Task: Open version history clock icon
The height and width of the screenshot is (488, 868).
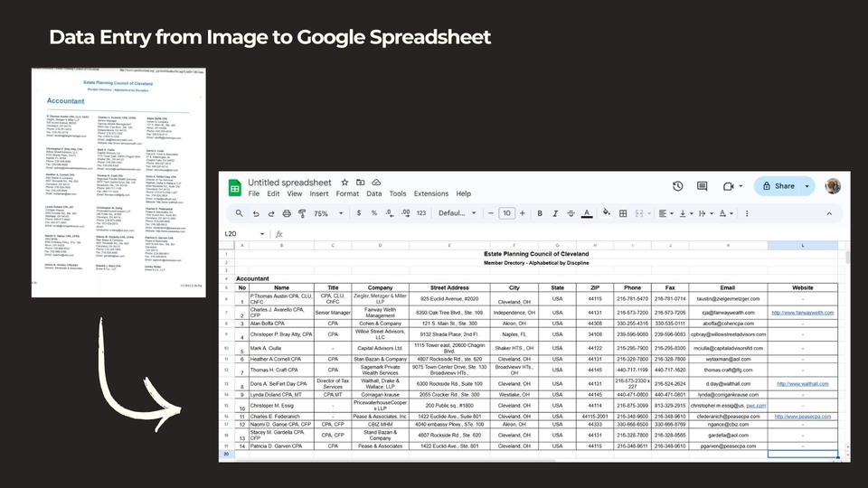Action: (677, 186)
